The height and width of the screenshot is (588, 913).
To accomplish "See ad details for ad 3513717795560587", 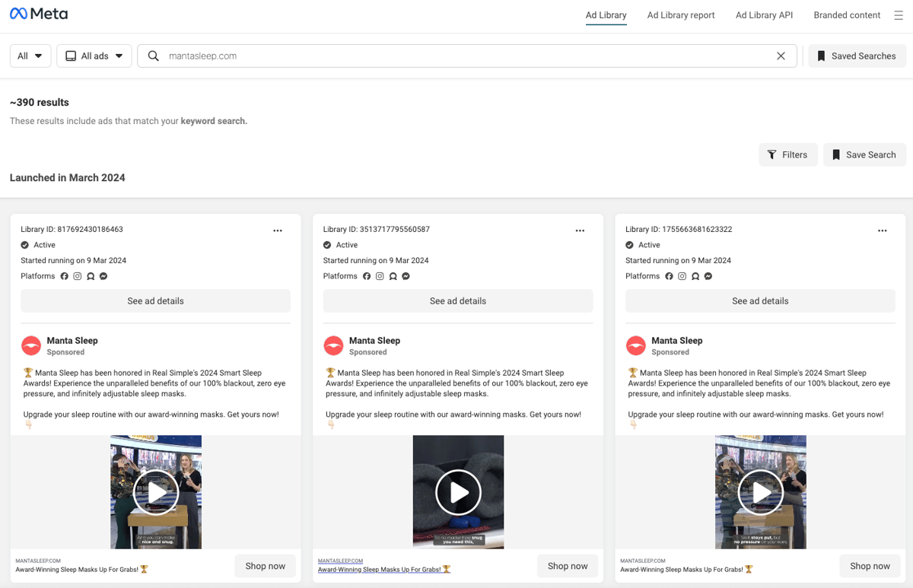I will coord(458,301).
